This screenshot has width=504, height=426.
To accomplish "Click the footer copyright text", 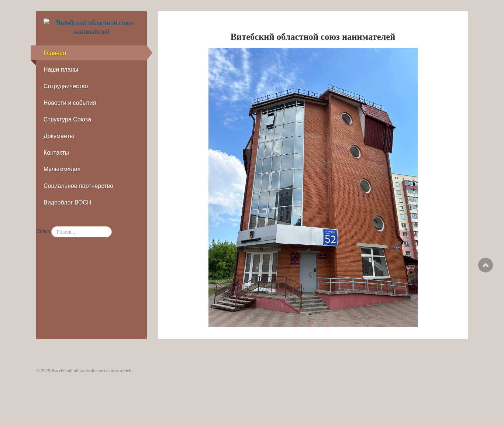I will tap(84, 371).
